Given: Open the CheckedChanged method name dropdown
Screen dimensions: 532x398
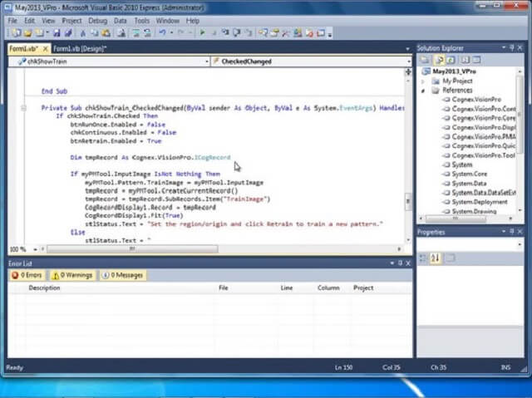Looking at the screenshot, I should coord(408,61).
